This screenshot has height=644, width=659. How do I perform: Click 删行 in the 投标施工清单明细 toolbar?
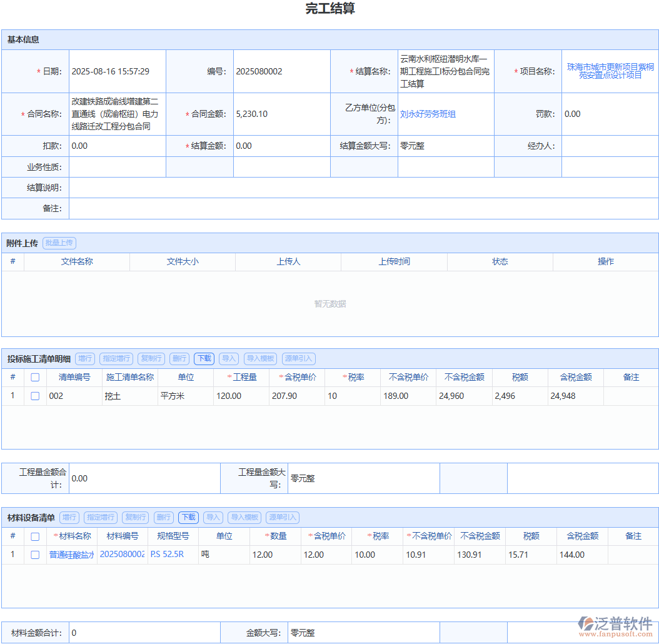click(179, 358)
